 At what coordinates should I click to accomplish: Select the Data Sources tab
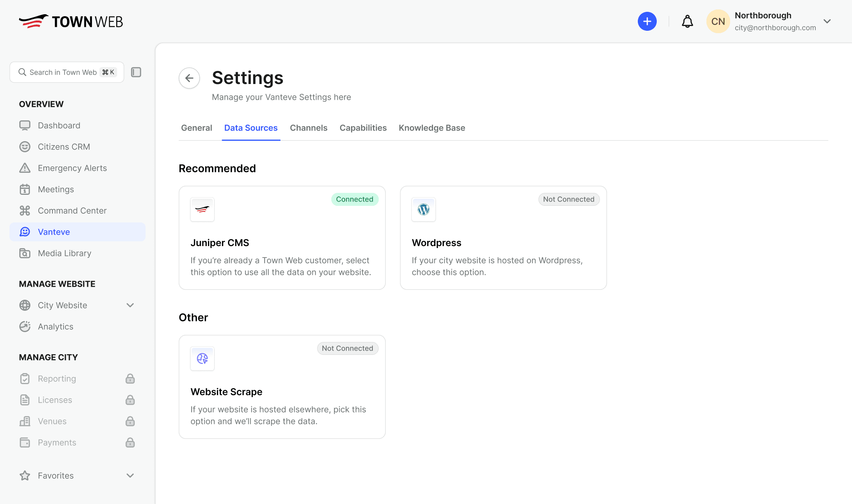[251, 128]
